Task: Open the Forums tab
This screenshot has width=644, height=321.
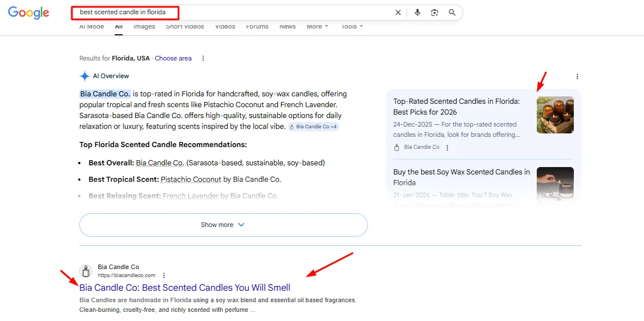Action: [257, 26]
